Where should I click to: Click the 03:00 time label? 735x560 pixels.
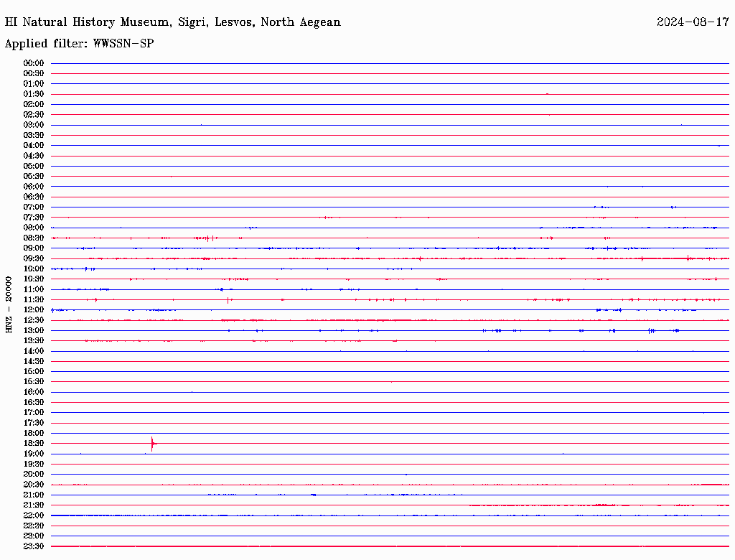click(34, 125)
